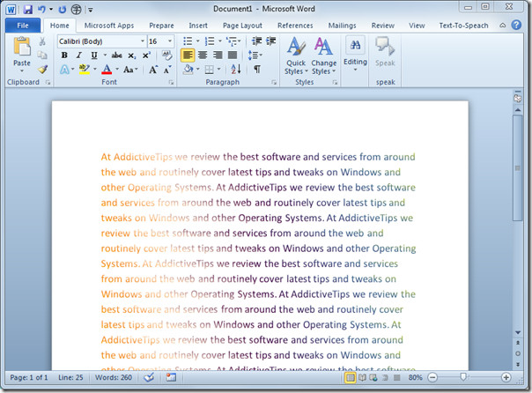Open the Bullets dropdown arrow

(198, 41)
